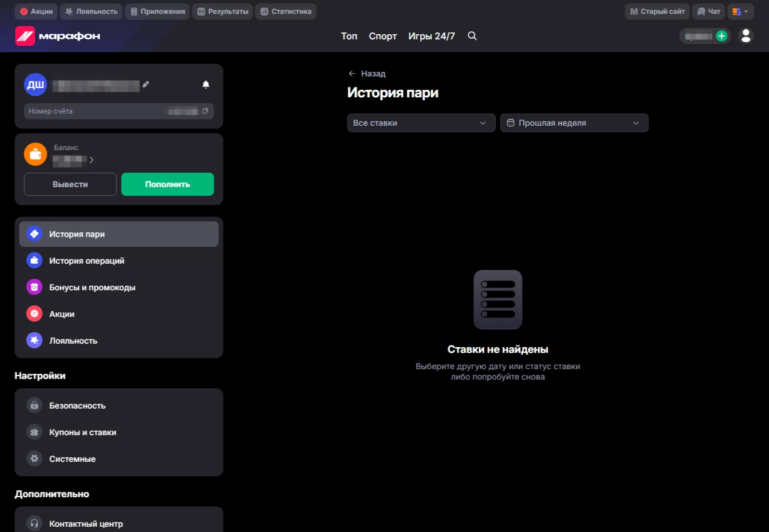Open Акции in the top bar

coord(36,12)
